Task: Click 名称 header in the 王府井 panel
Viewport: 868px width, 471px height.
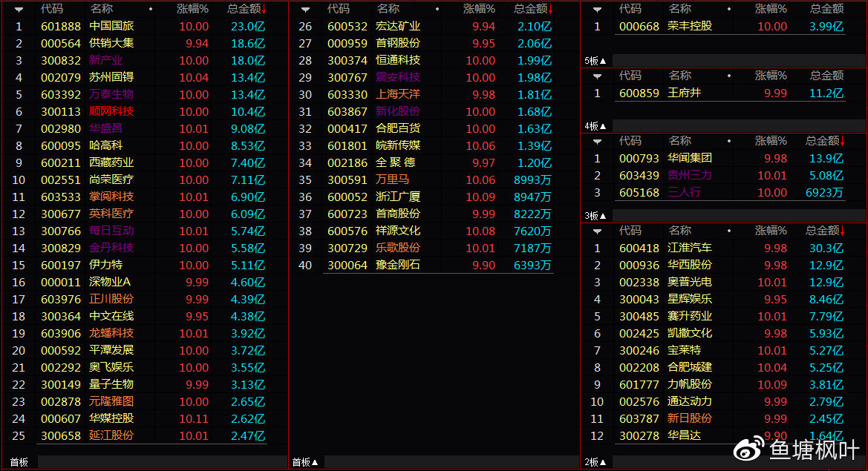Action: pyautogui.click(x=680, y=75)
